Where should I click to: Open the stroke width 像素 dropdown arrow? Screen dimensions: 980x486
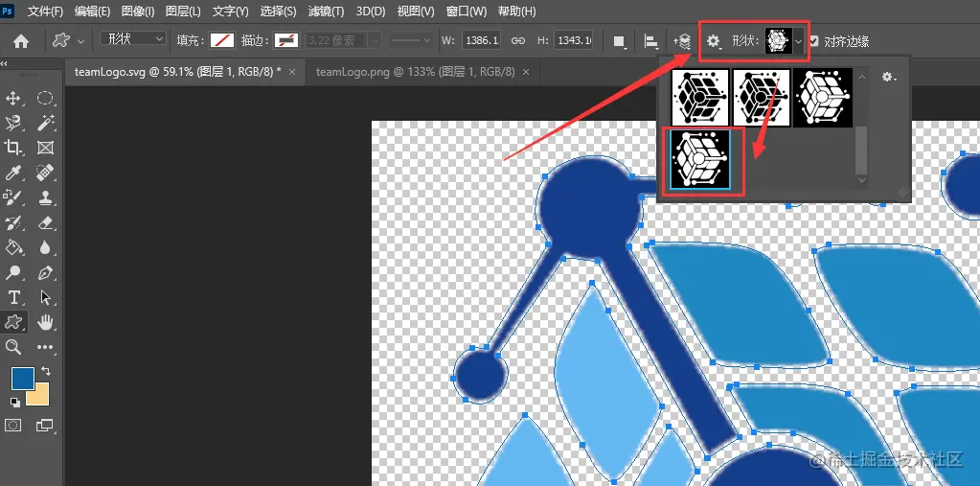pyautogui.click(x=375, y=40)
